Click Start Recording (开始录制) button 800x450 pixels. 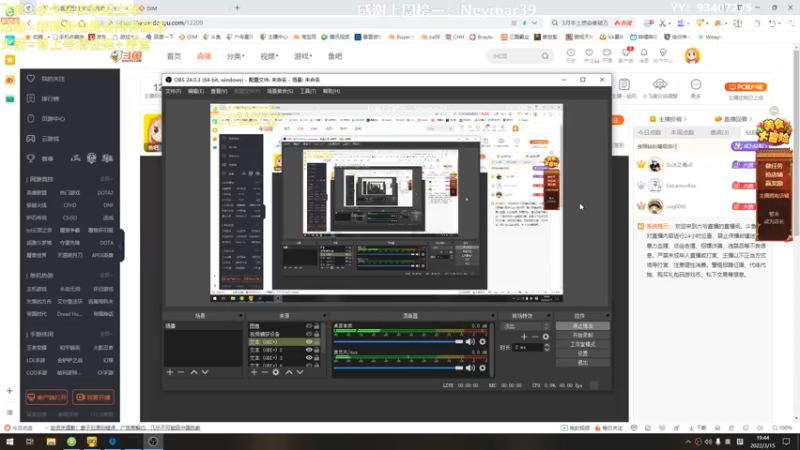point(582,335)
